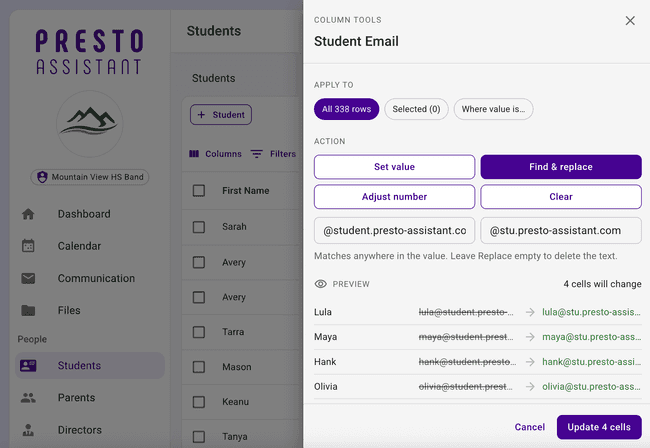This screenshot has height=448, width=650.
Task: Click the plus icon on Student button
Action: tap(201, 115)
